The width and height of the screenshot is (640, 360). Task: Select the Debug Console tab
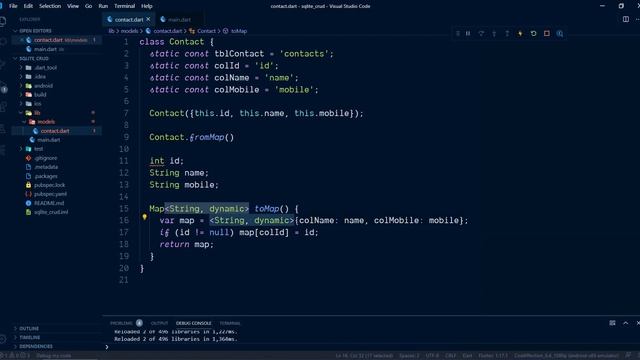click(193, 323)
